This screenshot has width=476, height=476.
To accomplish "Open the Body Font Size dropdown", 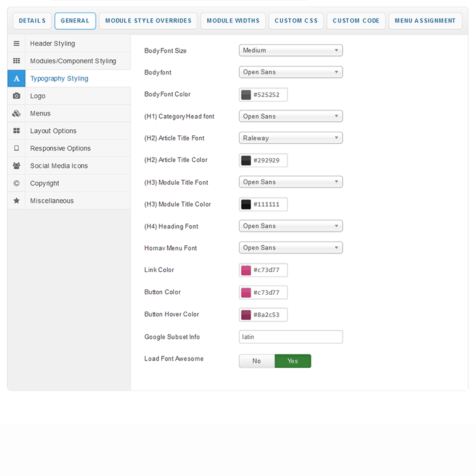I will click(291, 51).
